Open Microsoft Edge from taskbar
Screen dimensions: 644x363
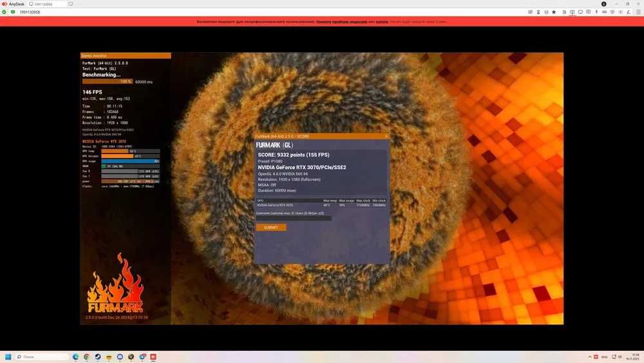[x=75, y=357]
